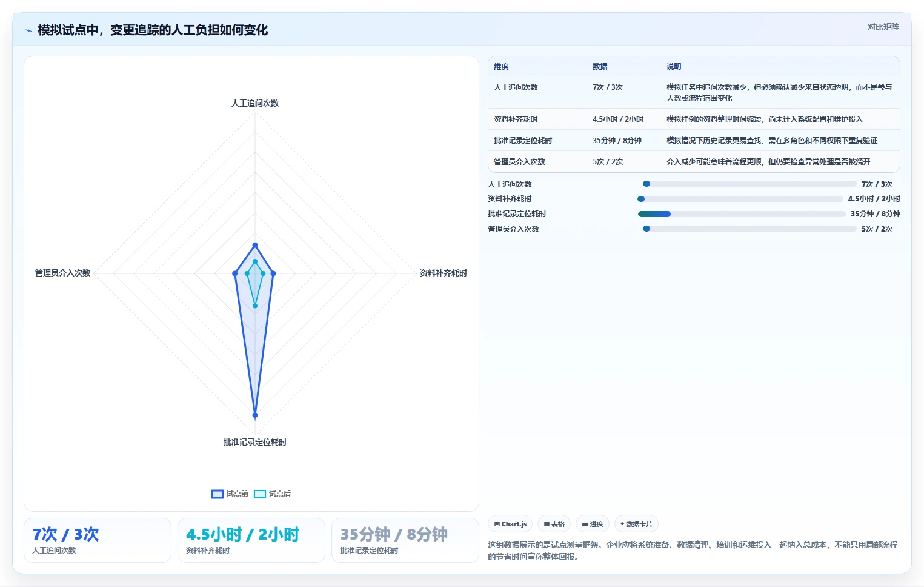Click the 数据 column header
Viewport: 924px width, 587px height.
600,67
